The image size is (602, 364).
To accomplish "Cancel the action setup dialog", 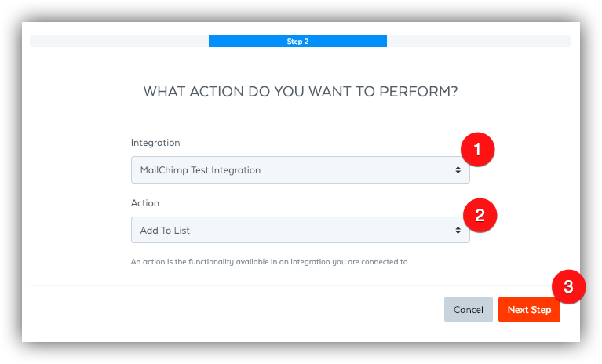I will [x=468, y=310].
